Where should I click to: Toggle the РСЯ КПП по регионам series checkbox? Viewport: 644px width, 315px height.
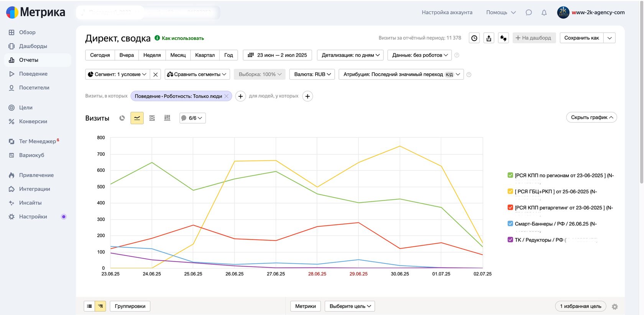coord(510,175)
